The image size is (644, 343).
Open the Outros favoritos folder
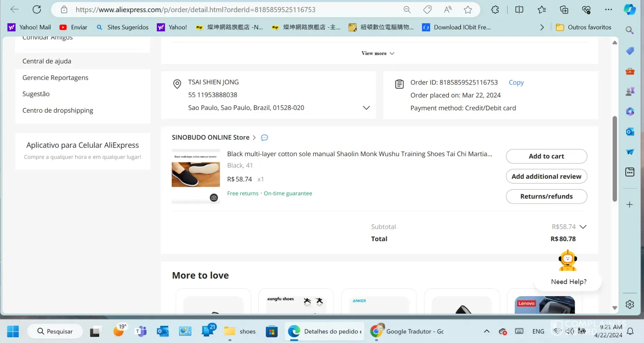tap(584, 27)
